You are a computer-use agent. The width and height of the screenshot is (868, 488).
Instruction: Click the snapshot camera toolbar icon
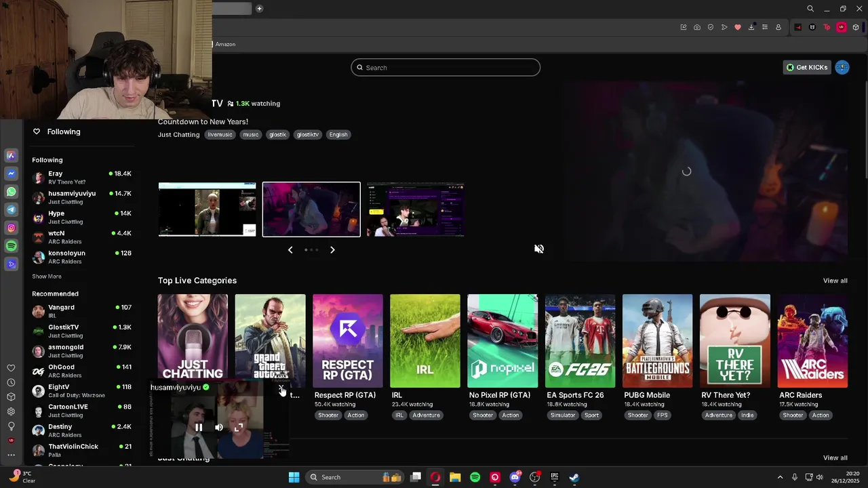click(x=697, y=27)
